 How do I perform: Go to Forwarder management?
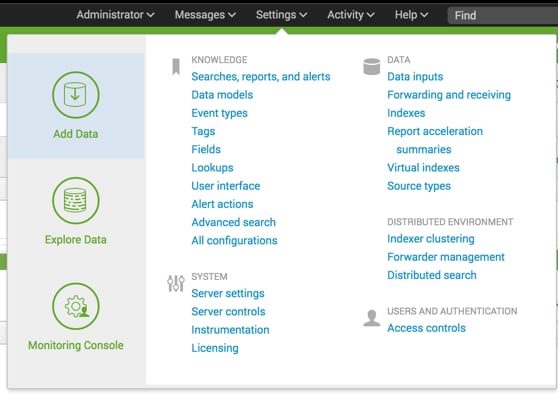tap(446, 257)
